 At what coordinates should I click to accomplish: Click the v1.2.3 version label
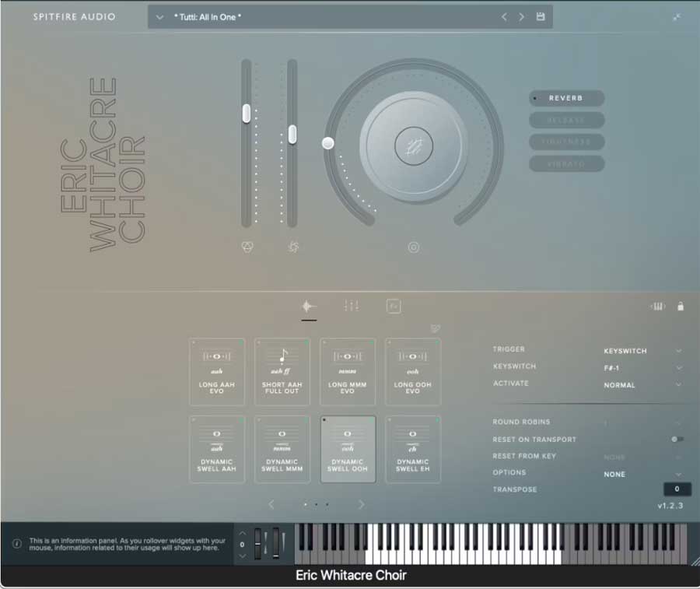670,506
